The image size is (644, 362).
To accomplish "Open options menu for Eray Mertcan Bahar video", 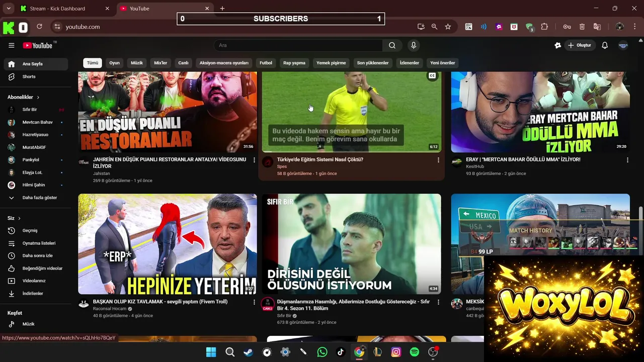I will tap(627, 160).
